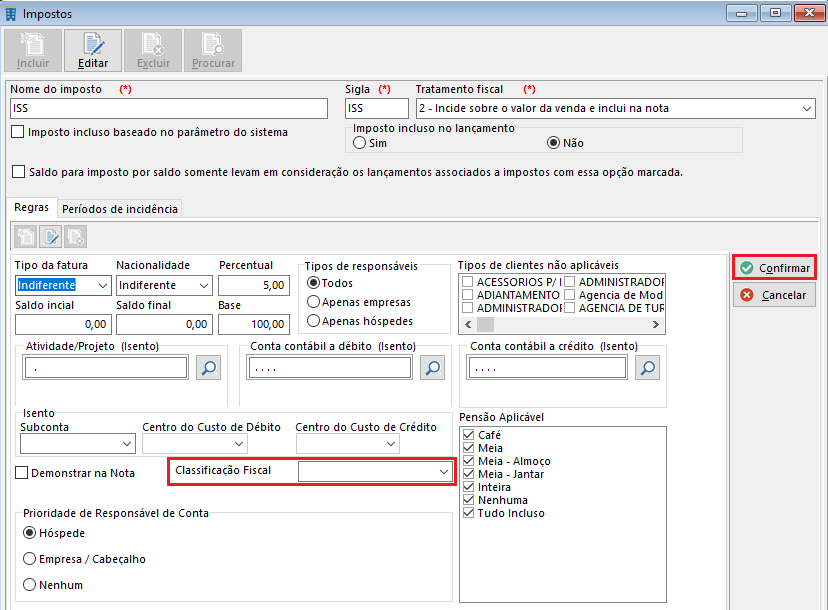Click the Excluir toolbar button
Image resolution: width=828 pixels, height=610 pixels.
[x=153, y=51]
